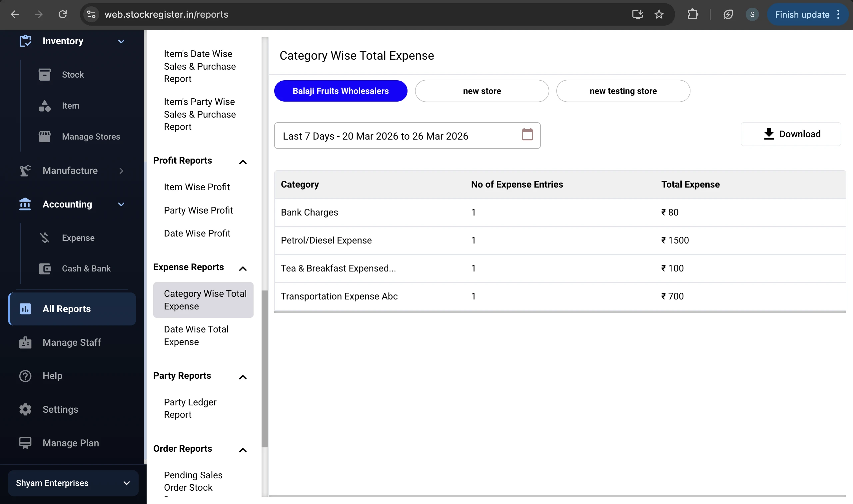Image resolution: width=853 pixels, height=504 pixels.
Task: Select the Item icon in the sidebar
Action: tap(45, 106)
